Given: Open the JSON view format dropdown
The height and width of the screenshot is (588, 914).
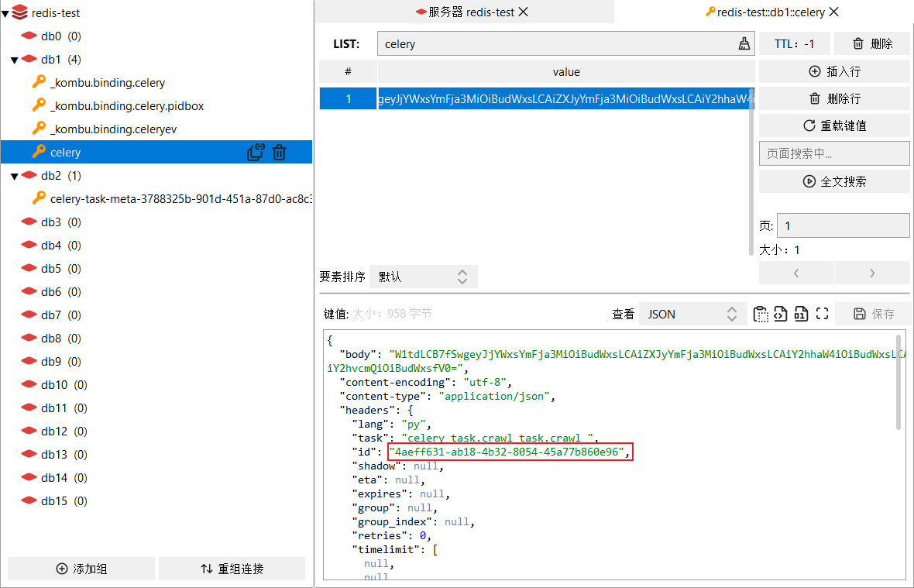Looking at the screenshot, I should (693, 314).
